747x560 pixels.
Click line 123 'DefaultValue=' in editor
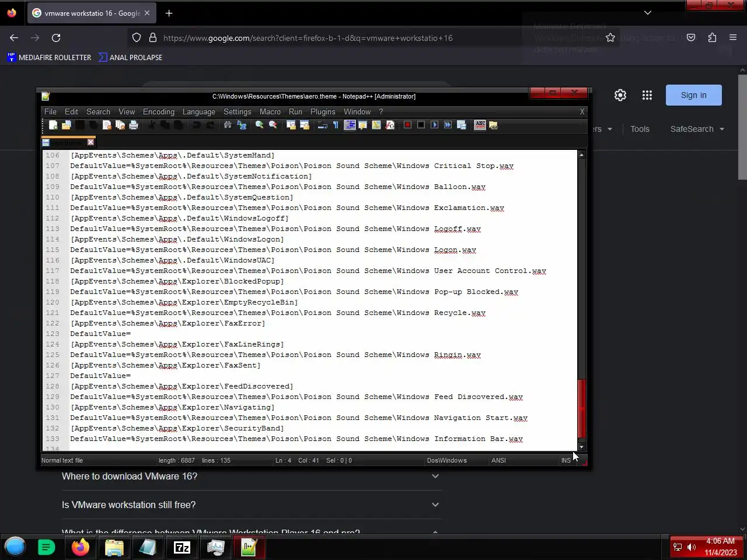100,334
